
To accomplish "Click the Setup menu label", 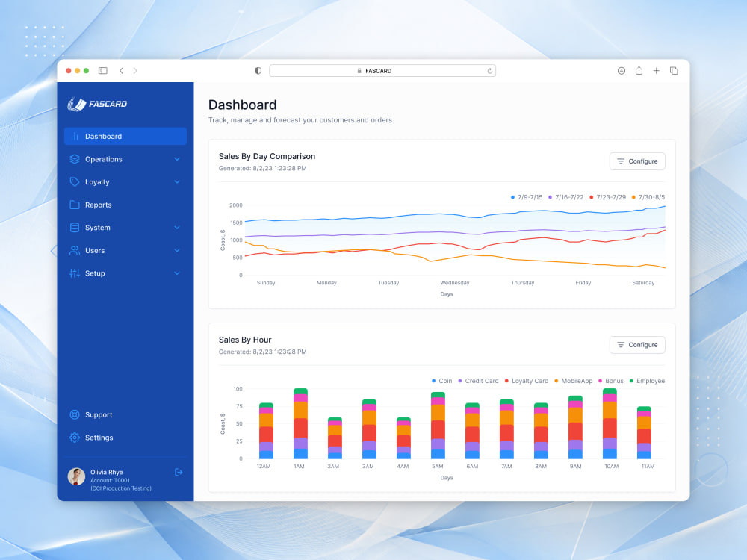I will click(95, 273).
